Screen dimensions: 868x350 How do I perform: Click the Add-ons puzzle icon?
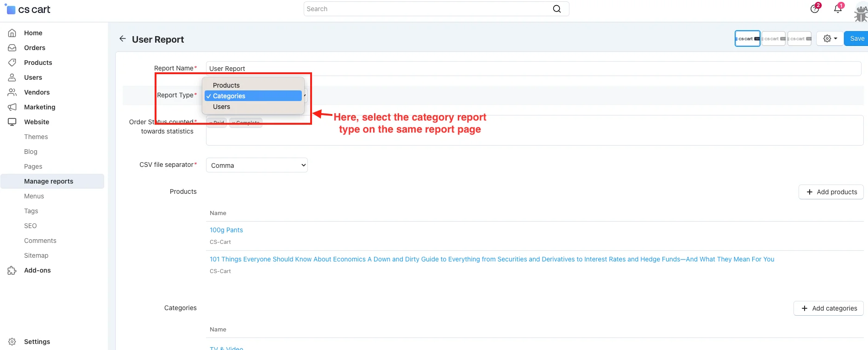point(12,270)
